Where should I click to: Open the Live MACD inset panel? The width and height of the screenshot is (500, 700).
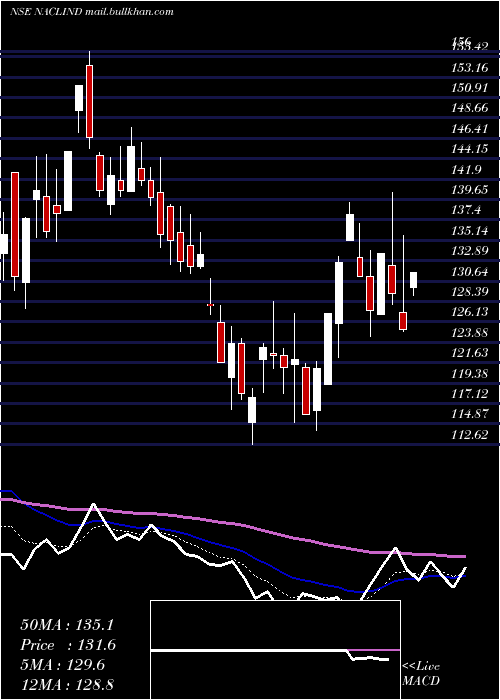pos(275,650)
